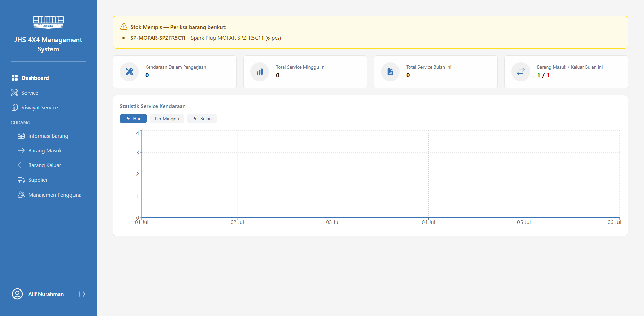Click the Total Service Minggu Ini label
Screen dimensions: 644x316
[301, 67]
